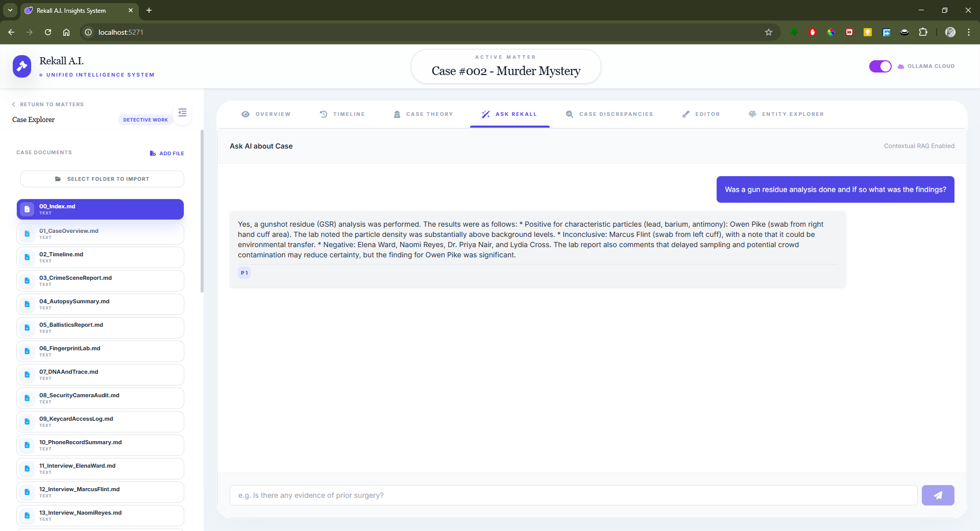Open the Chrome customize menu

(x=969, y=32)
